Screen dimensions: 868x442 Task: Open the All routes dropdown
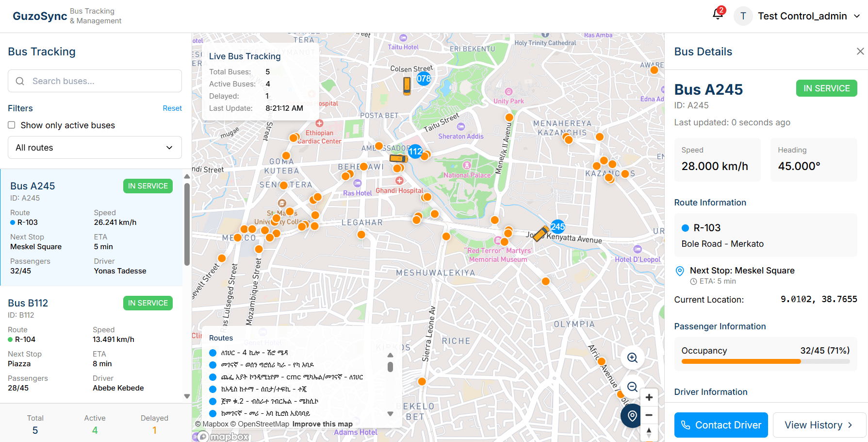[x=95, y=148]
